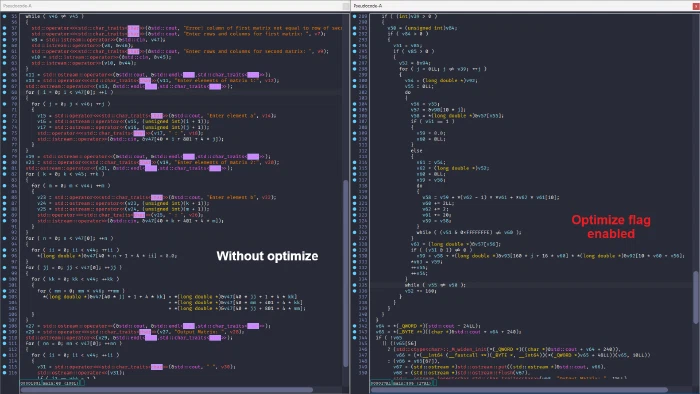
Task: Select the right Pseudocode-A tab
Action: [x=368, y=6]
